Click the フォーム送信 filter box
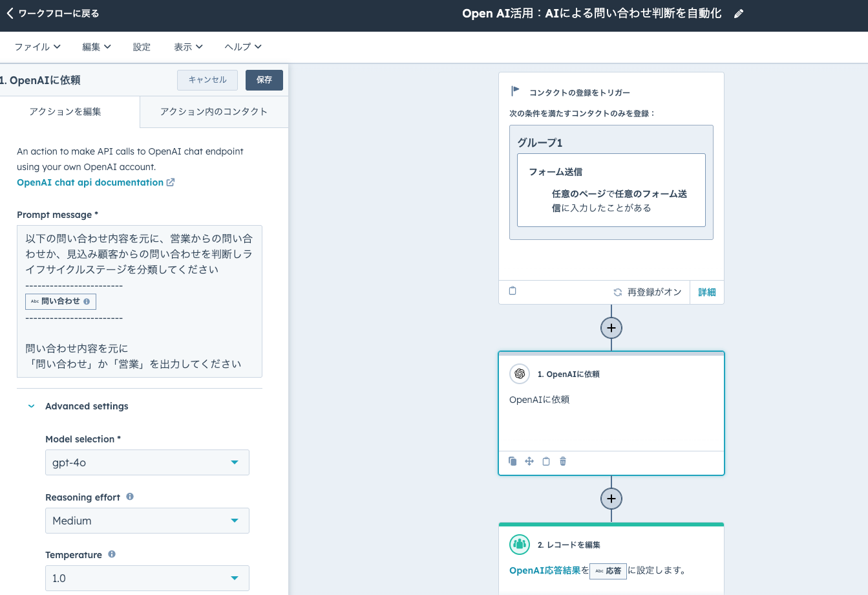Viewport: 868px width, 595px height. coord(611,190)
